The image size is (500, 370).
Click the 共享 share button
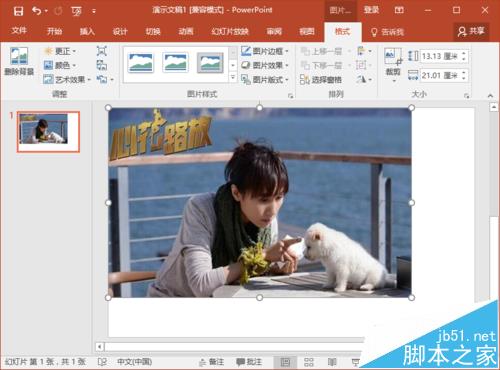tap(471, 32)
